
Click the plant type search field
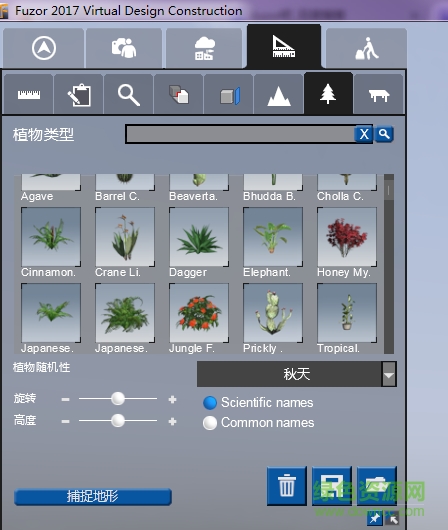click(x=240, y=134)
